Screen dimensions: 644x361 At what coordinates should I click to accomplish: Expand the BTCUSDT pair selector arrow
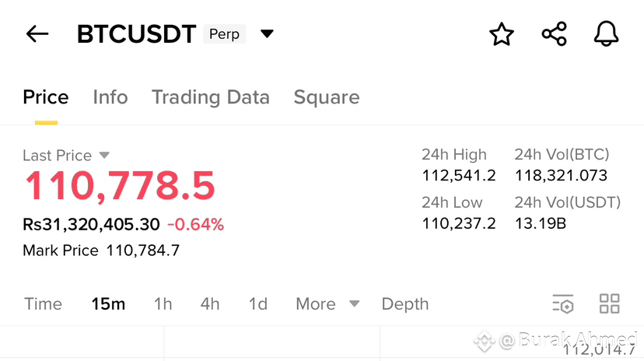[x=267, y=34]
